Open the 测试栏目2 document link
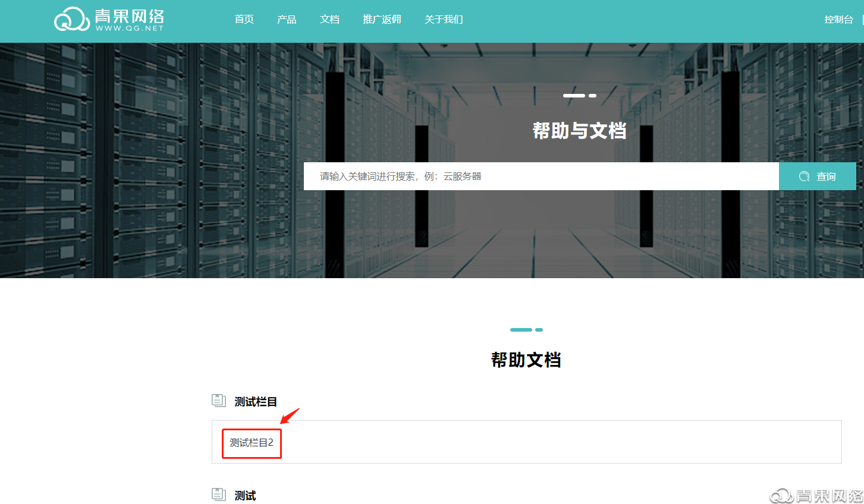Image resolution: width=864 pixels, height=504 pixels. point(252,443)
